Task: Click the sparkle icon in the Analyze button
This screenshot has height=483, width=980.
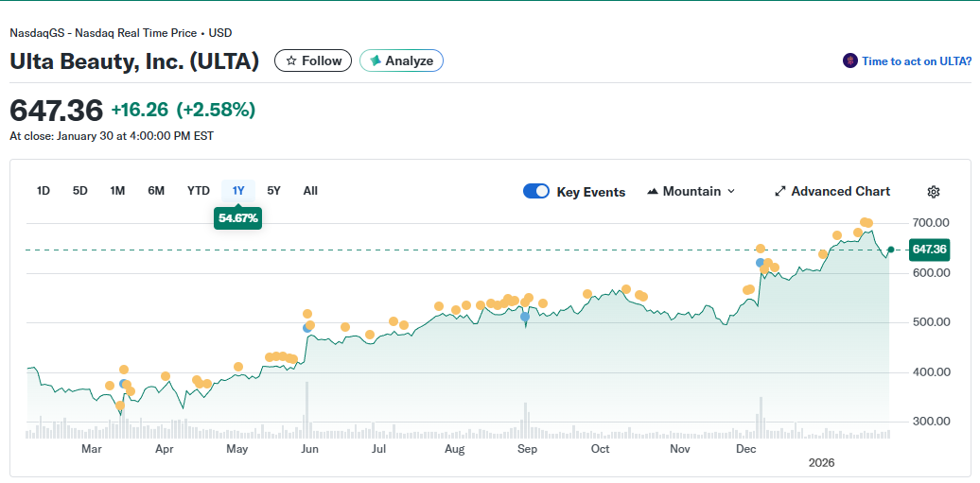Action: point(376,60)
